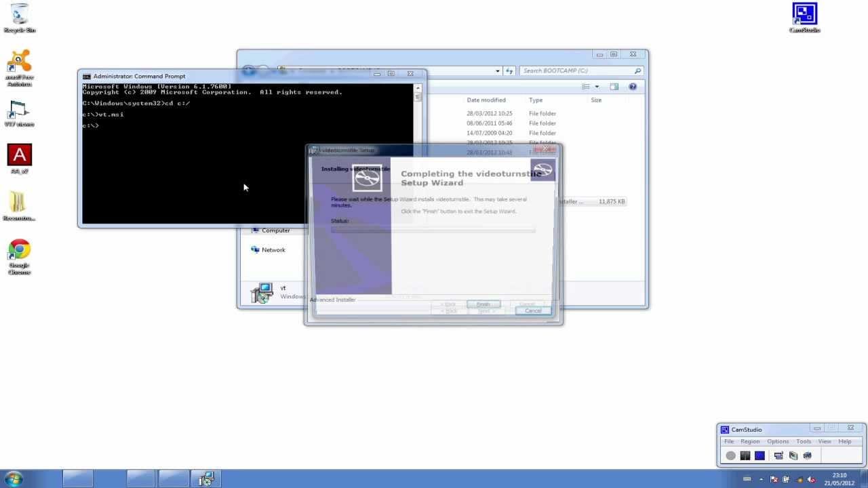This screenshot has width=868, height=488.
Task: Open CamStudio Region menu
Action: coord(750,441)
